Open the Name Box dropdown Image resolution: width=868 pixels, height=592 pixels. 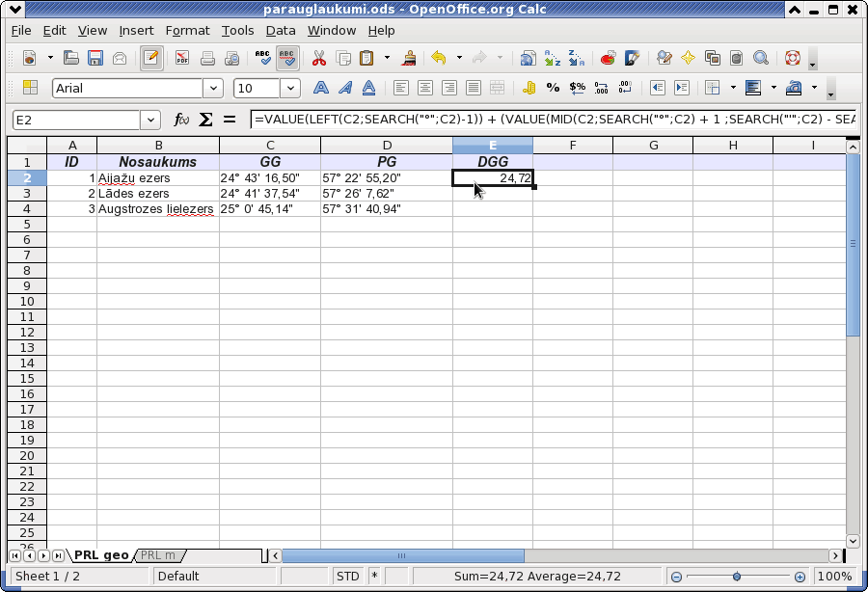point(150,120)
